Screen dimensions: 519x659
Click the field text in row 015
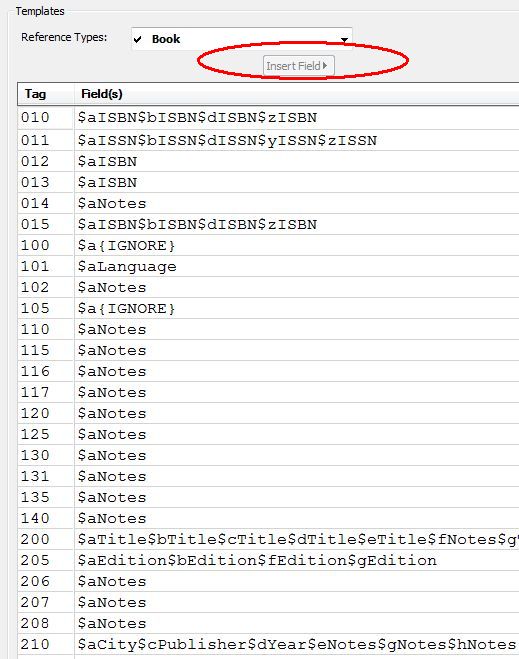pos(197,224)
